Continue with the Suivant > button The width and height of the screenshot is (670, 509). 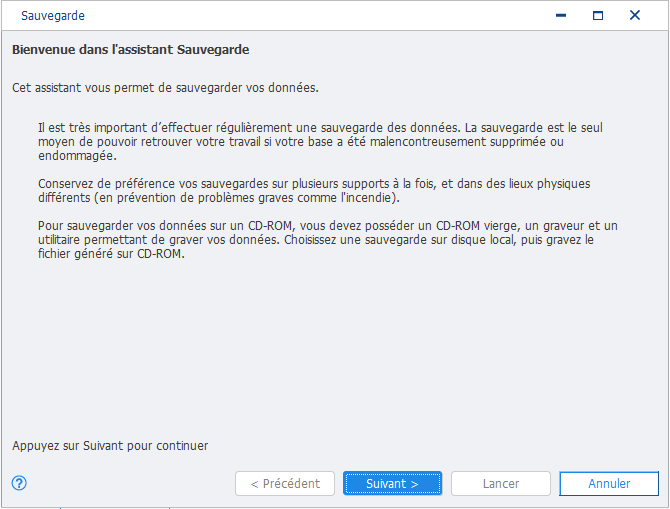click(392, 483)
